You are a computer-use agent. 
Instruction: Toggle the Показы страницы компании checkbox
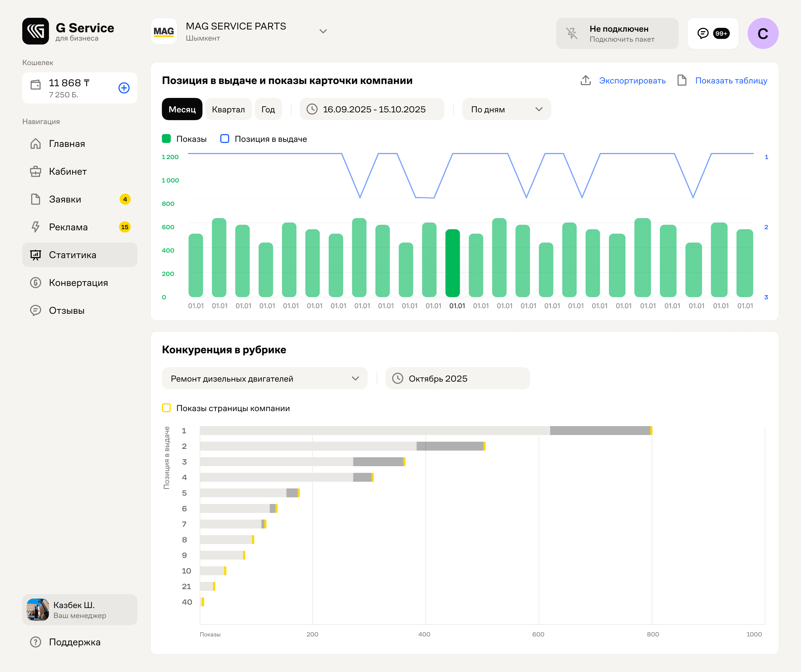pos(166,408)
